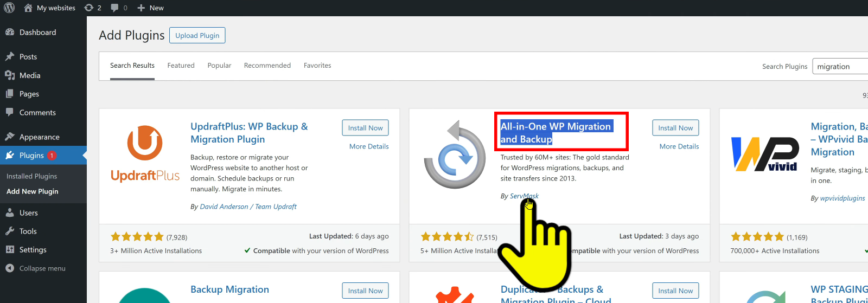The width and height of the screenshot is (868, 303).
Task: Switch to the Recommended tab
Action: pyautogui.click(x=267, y=65)
